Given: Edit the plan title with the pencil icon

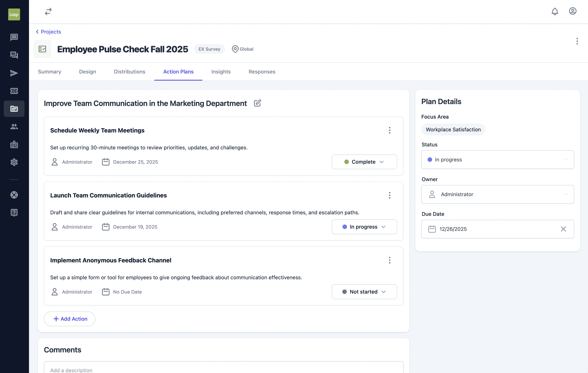Looking at the screenshot, I should [x=257, y=103].
